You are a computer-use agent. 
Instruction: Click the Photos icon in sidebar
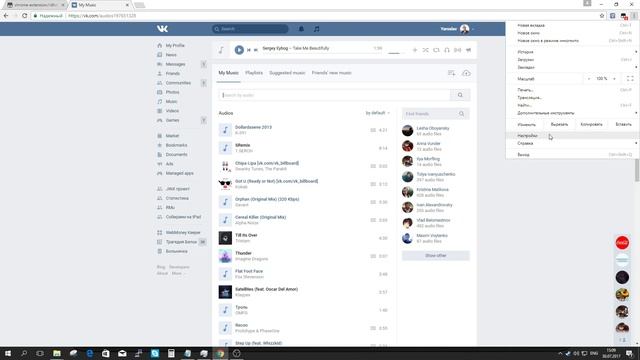160,92
